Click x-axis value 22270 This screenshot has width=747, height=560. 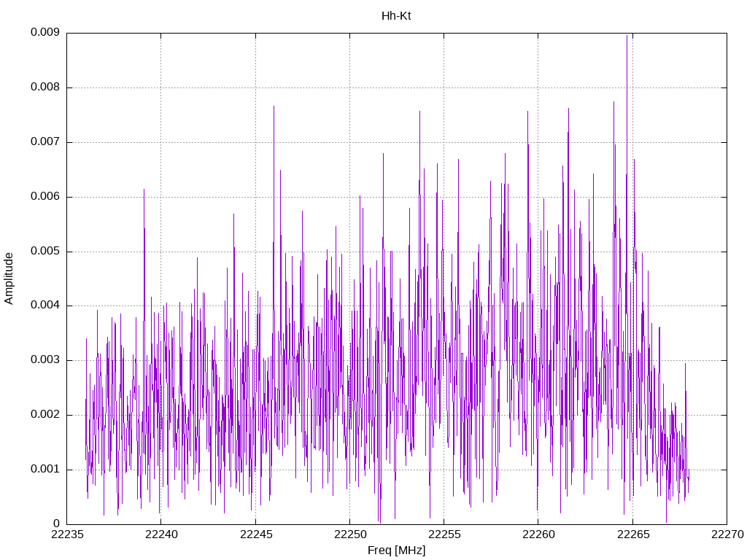(x=727, y=534)
